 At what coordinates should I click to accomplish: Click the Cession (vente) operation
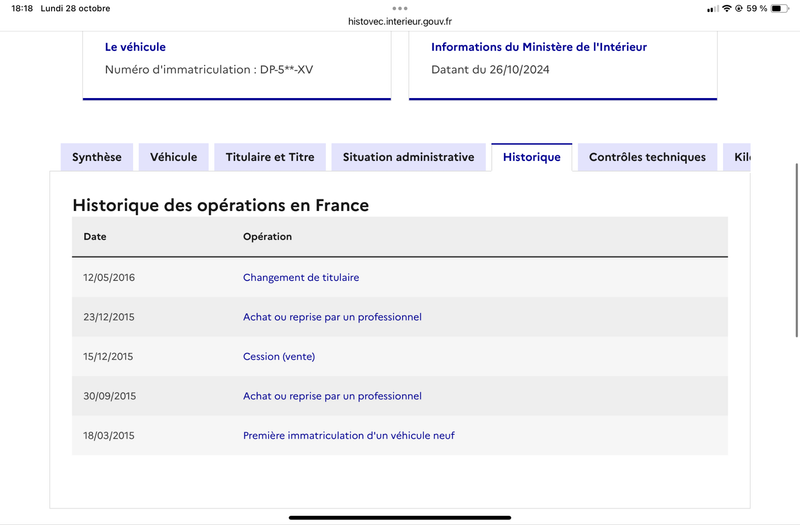[x=279, y=357]
